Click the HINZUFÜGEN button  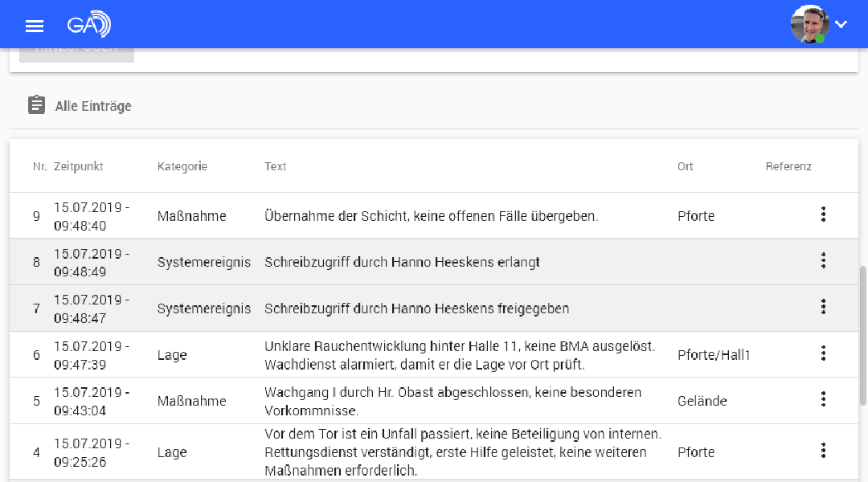click(x=76, y=50)
